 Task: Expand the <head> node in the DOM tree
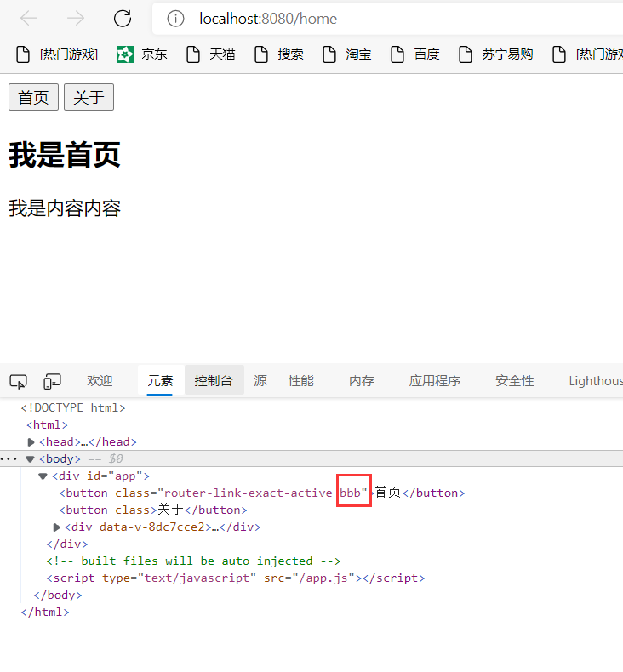tap(31, 441)
